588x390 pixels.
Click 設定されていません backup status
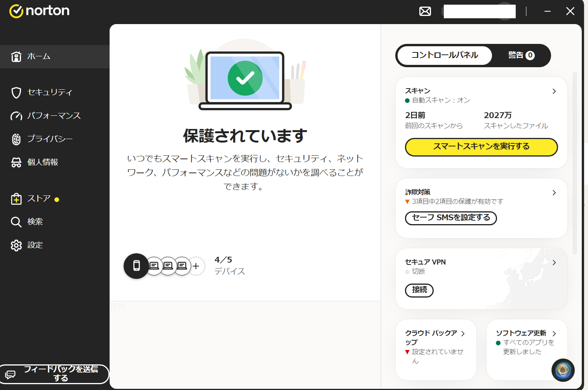point(438,357)
